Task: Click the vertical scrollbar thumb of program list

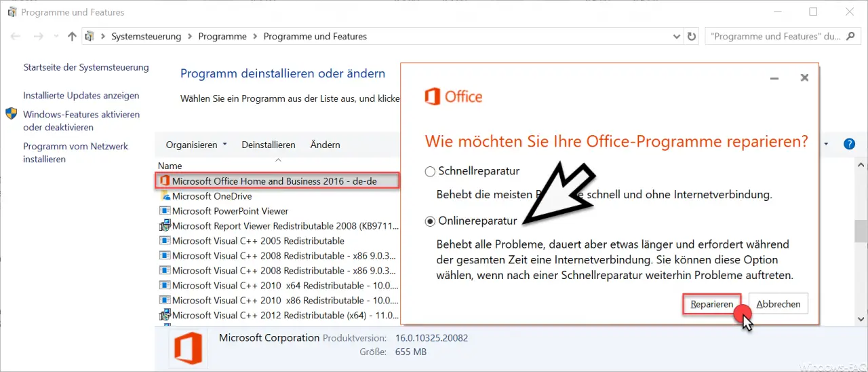Action: tap(861, 231)
